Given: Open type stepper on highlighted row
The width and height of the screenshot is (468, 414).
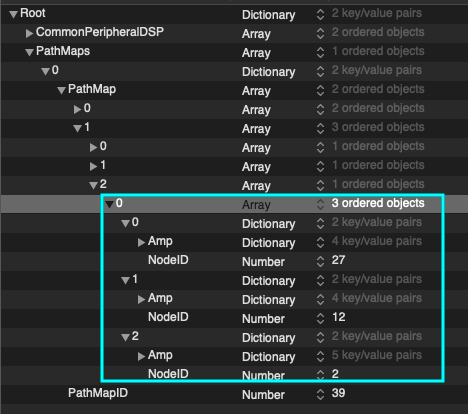Looking at the screenshot, I should pyautogui.click(x=320, y=204).
